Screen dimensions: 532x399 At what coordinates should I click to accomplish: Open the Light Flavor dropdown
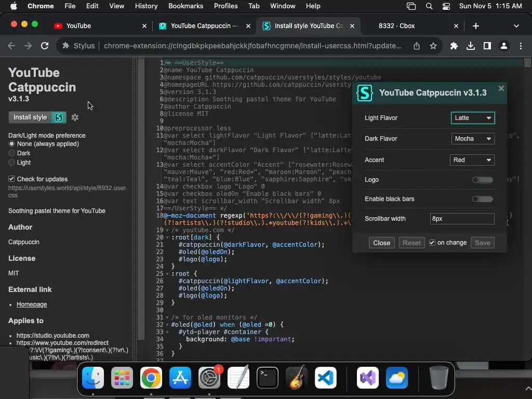click(473, 118)
